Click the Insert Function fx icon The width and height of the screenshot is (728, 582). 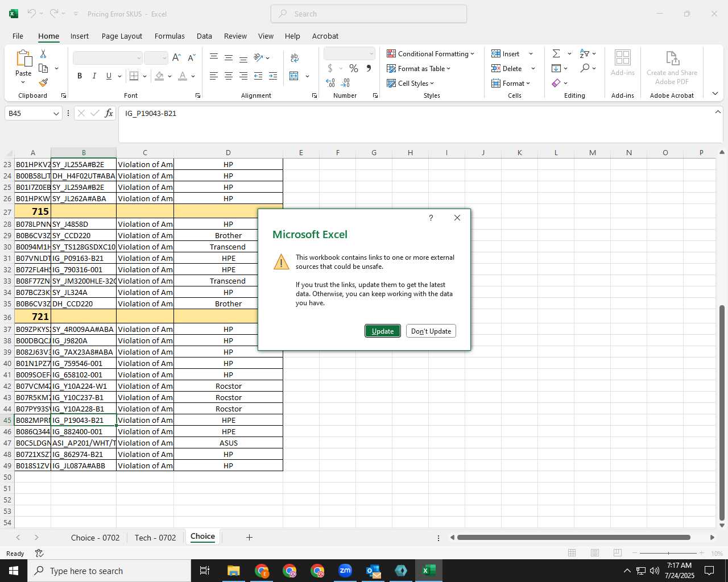pos(109,113)
